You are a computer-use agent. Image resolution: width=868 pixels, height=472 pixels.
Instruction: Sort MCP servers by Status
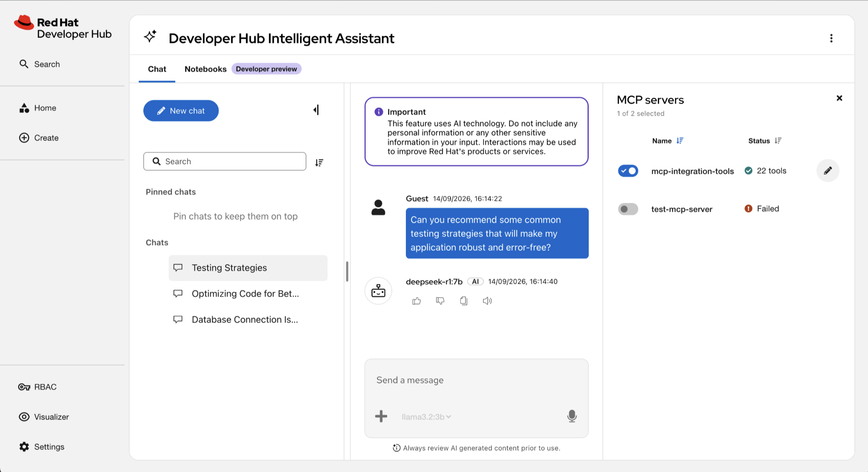pyautogui.click(x=778, y=141)
